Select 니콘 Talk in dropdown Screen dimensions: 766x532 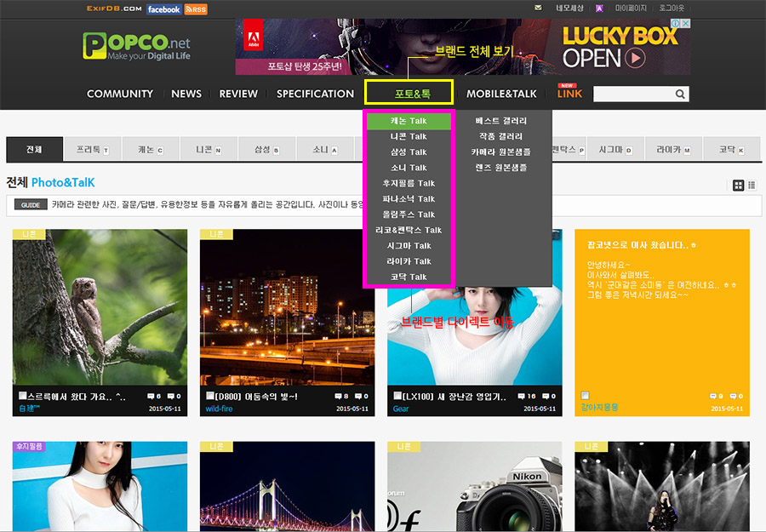click(409, 137)
